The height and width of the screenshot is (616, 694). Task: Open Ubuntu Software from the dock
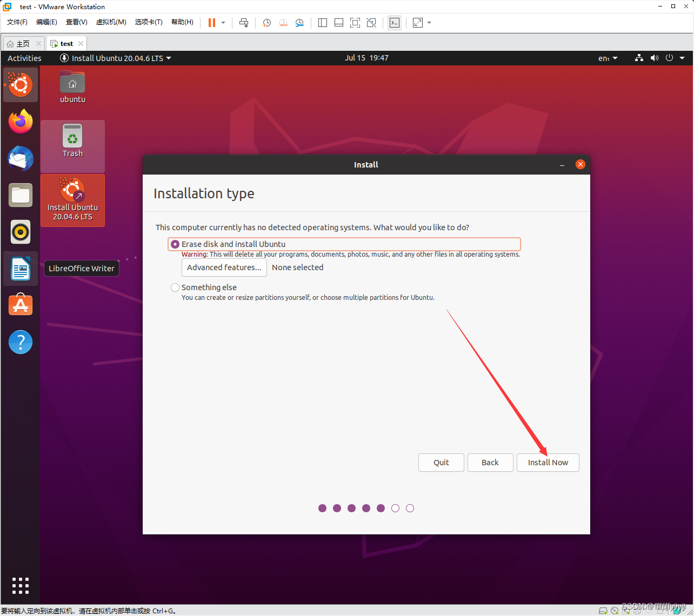pyautogui.click(x=21, y=305)
